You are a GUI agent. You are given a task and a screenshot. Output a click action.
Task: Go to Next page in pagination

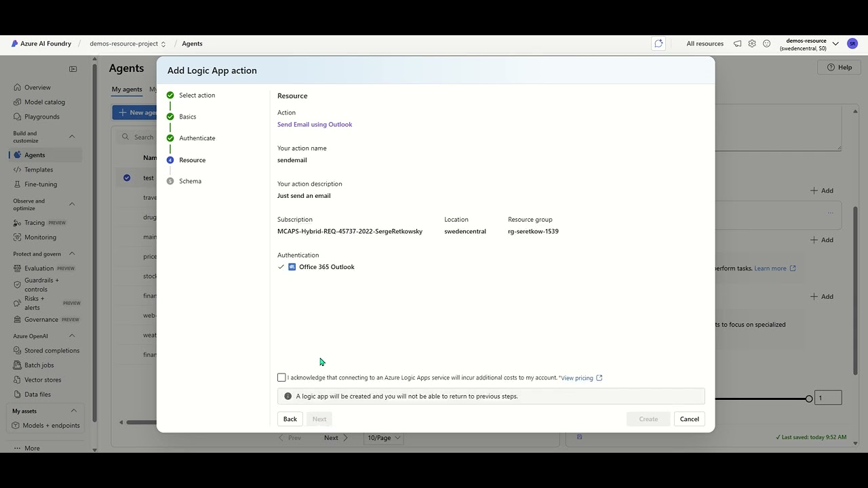click(336, 438)
